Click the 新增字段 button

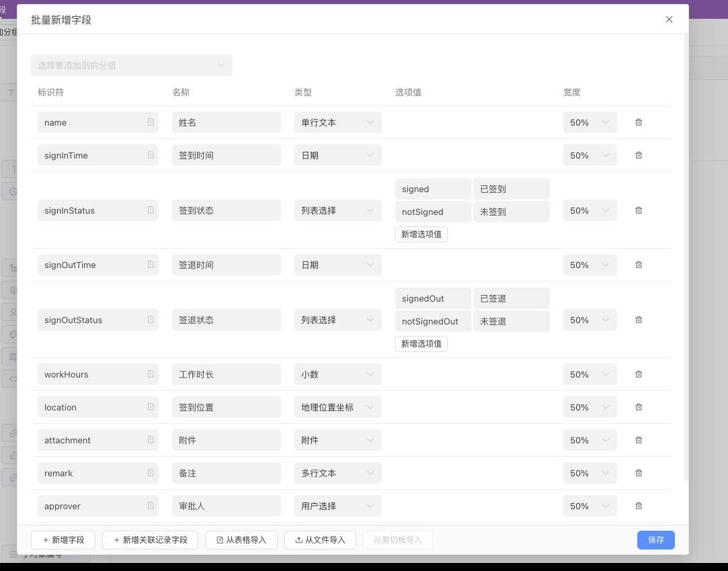tap(63, 540)
